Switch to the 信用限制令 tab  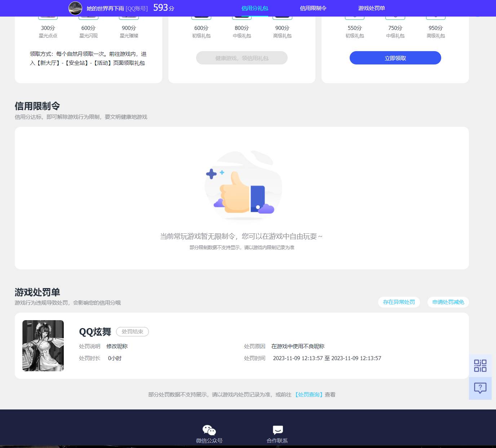[x=313, y=8]
